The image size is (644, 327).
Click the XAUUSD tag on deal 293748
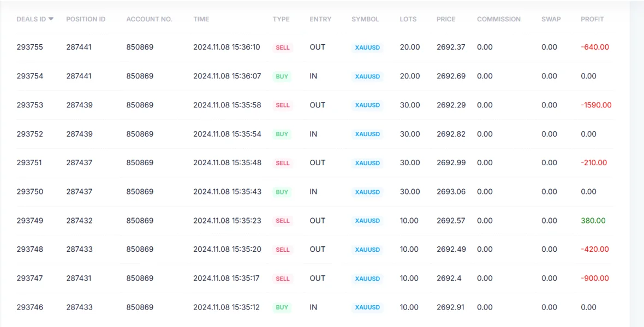click(x=367, y=250)
